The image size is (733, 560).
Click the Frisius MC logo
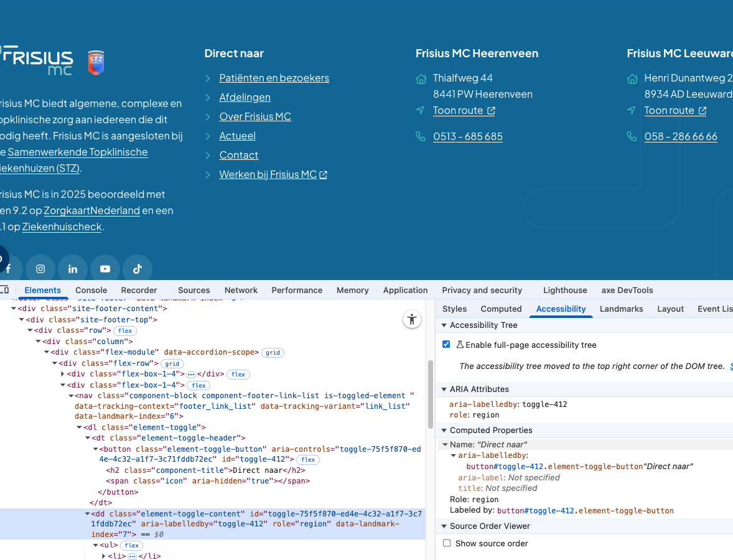(x=37, y=60)
